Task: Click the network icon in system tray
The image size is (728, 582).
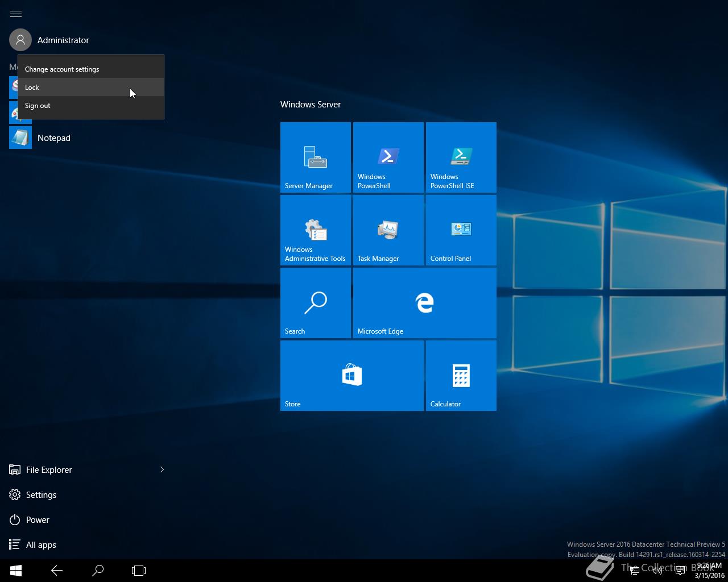Action: [635, 571]
